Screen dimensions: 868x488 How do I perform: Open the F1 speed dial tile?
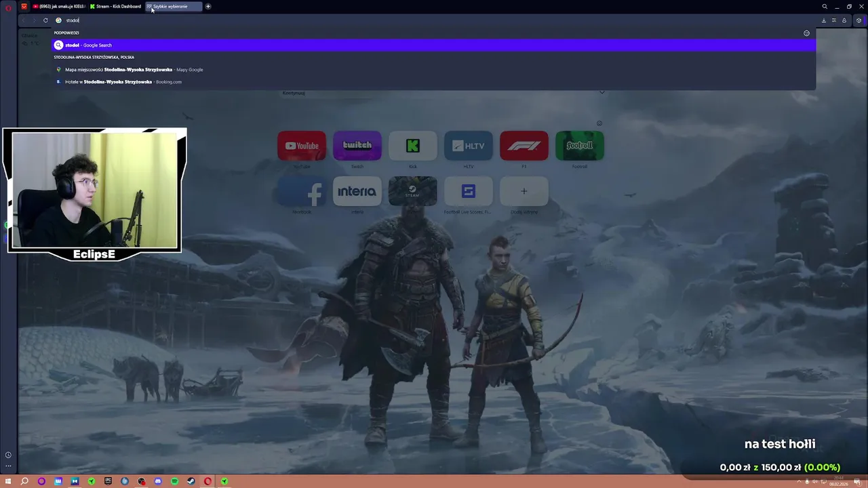pyautogui.click(x=524, y=146)
